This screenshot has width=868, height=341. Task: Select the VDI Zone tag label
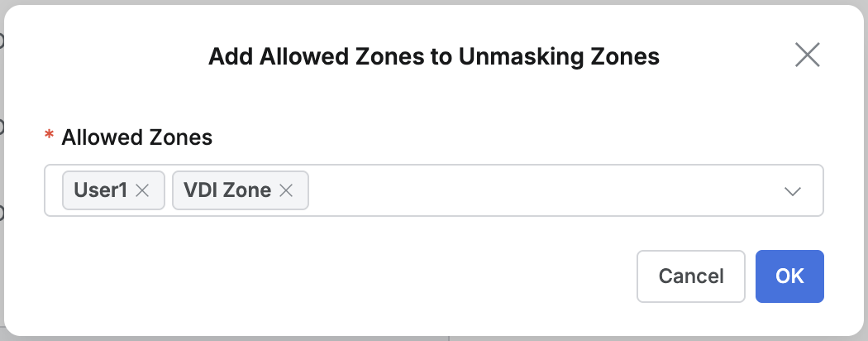point(227,190)
